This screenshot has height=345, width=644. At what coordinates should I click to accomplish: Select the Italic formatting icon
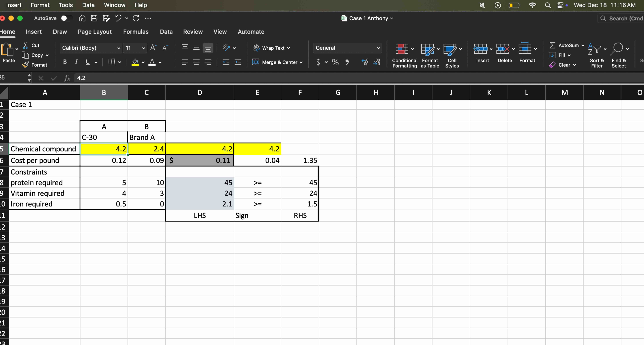76,62
